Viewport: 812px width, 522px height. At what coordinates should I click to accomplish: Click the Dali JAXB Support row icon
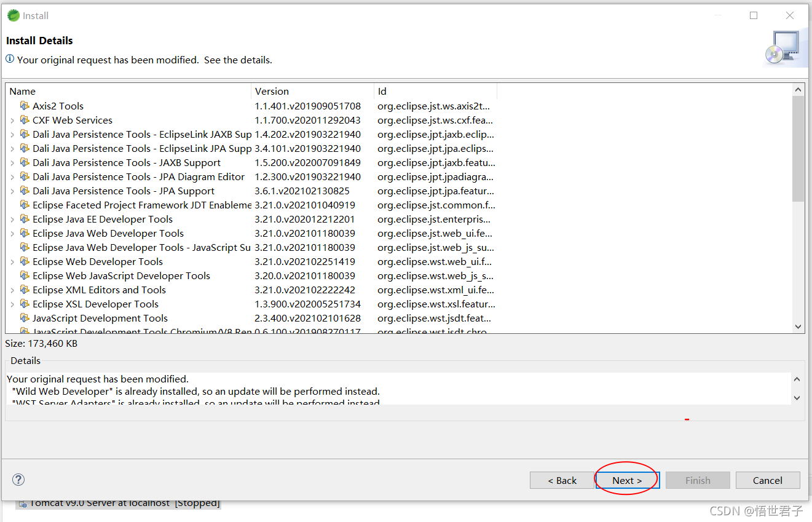click(x=25, y=162)
